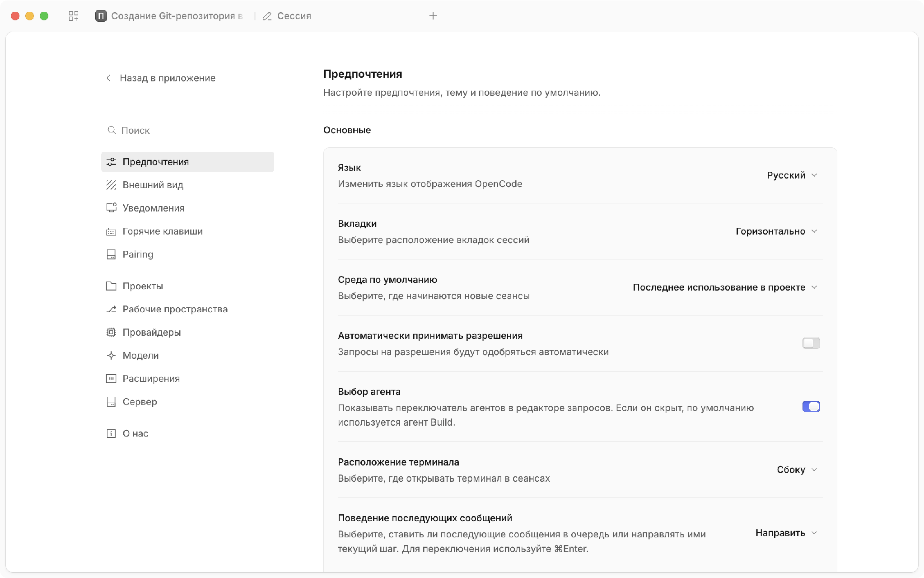Click the chip icon for Провайдеры
Viewport: 924px width, 578px height.
[x=111, y=333]
